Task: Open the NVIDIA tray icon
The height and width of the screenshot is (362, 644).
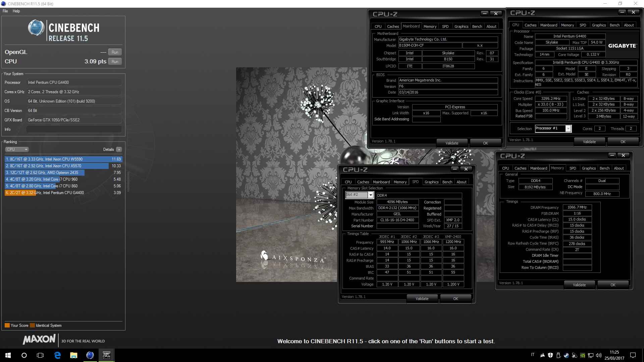Action: pos(583,355)
